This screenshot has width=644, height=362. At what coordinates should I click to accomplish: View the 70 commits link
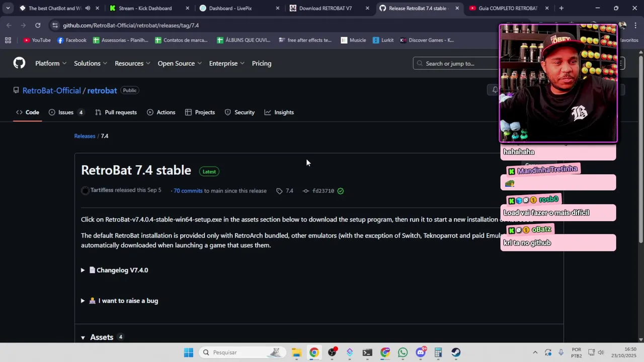click(x=188, y=191)
